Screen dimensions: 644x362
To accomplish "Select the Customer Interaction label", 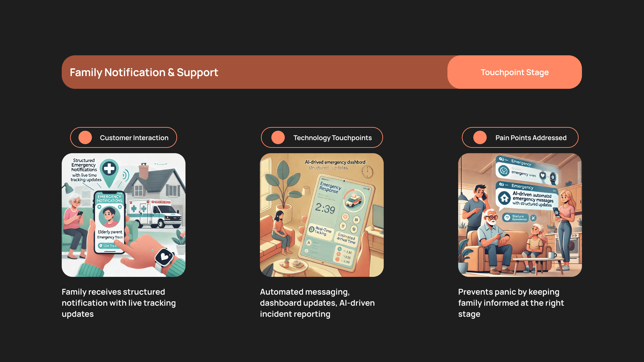I will pyautogui.click(x=134, y=138).
